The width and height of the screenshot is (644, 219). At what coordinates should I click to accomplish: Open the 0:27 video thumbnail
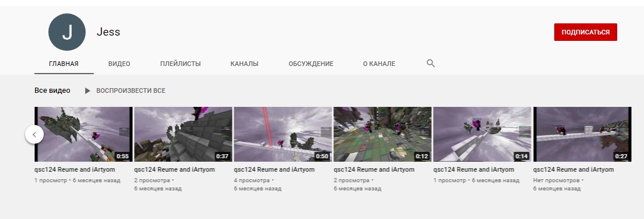click(582, 134)
